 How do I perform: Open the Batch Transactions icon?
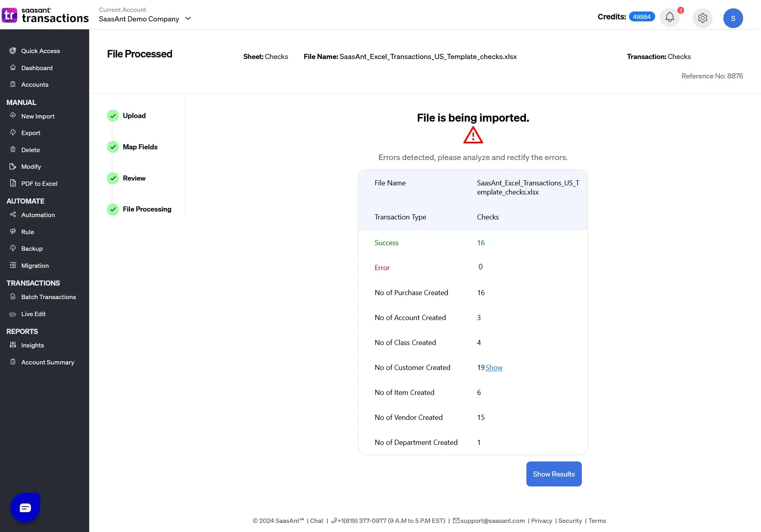click(13, 296)
